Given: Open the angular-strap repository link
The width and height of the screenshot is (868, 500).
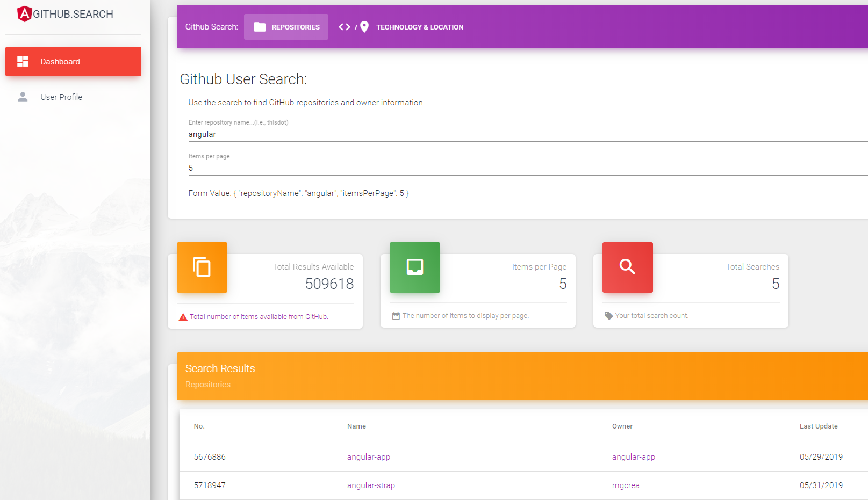Looking at the screenshot, I should click(371, 485).
